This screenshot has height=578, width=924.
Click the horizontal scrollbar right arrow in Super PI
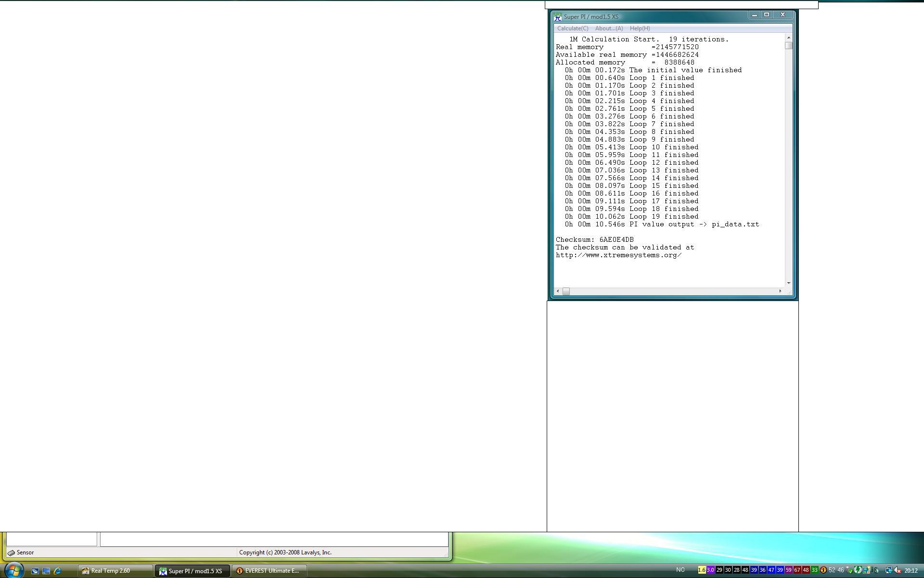coord(780,291)
